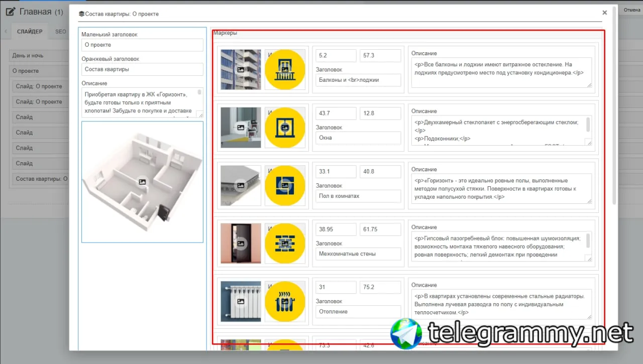Open the yellow balcony icon image for Балконы

[x=285, y=70]
